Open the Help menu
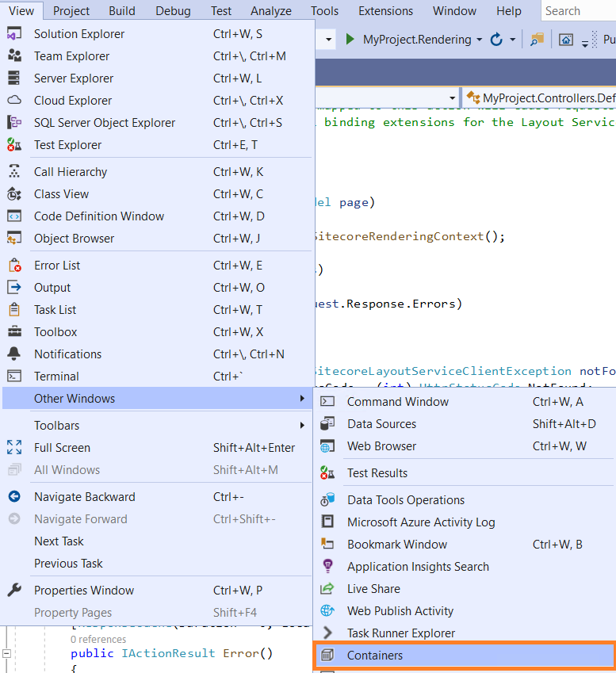This screenshot has width=616, height=673. (509, 11)
